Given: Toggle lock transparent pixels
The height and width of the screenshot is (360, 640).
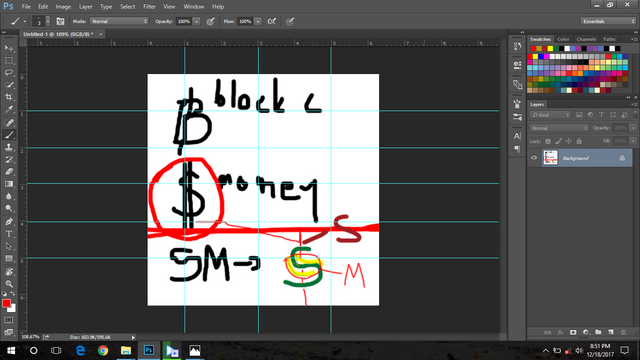Looking at the screenshot, I should (x=548, y=141).
